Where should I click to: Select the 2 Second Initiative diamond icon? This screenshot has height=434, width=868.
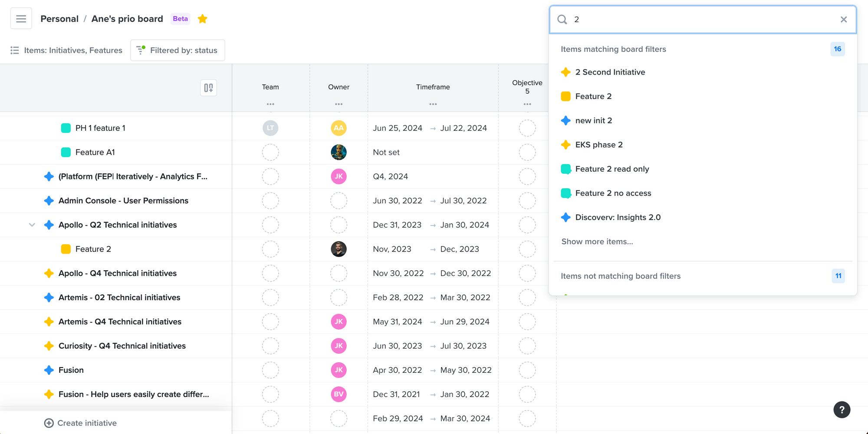(x=566, y=72)
